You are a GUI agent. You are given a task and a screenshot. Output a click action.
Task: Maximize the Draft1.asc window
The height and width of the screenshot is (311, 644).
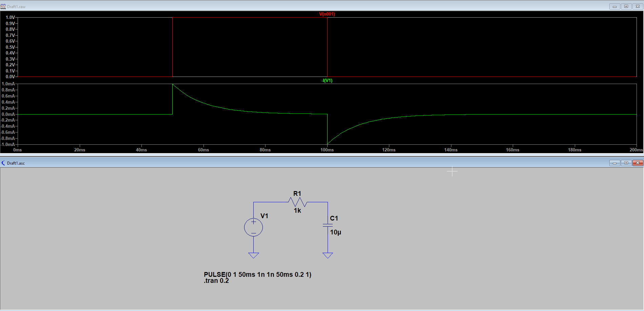pos(626,163)
